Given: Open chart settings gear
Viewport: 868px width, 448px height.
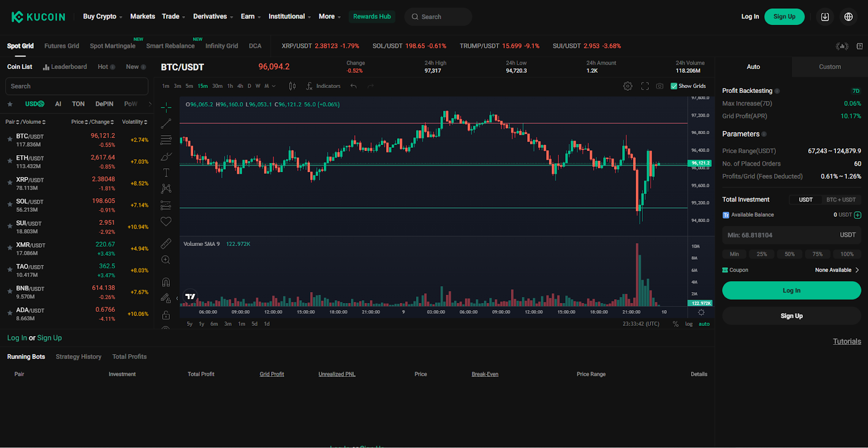Looking at the screenshot, I should click(628, 86).
